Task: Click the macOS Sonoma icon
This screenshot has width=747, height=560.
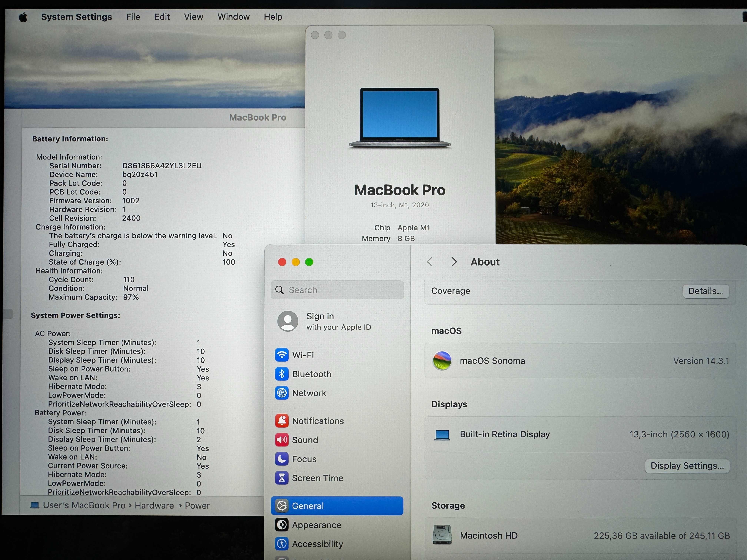Action: 442,361
